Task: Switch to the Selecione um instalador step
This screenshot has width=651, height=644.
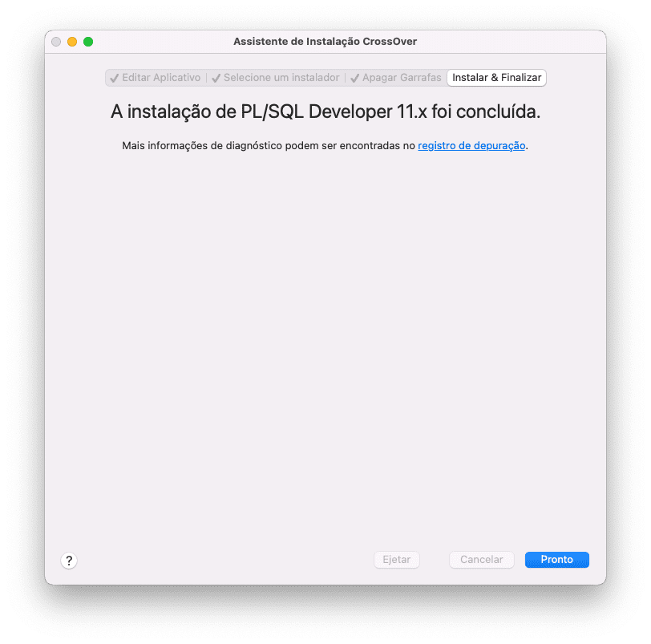Action: point(276,78)
